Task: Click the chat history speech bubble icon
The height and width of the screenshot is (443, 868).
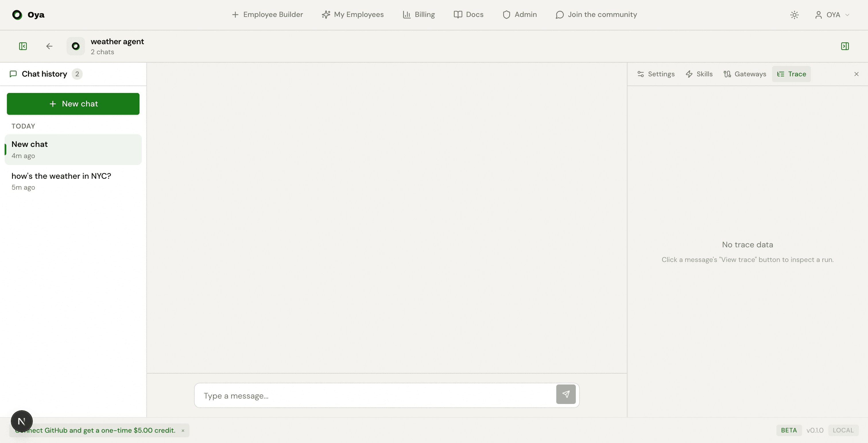Action: (13, 74)
